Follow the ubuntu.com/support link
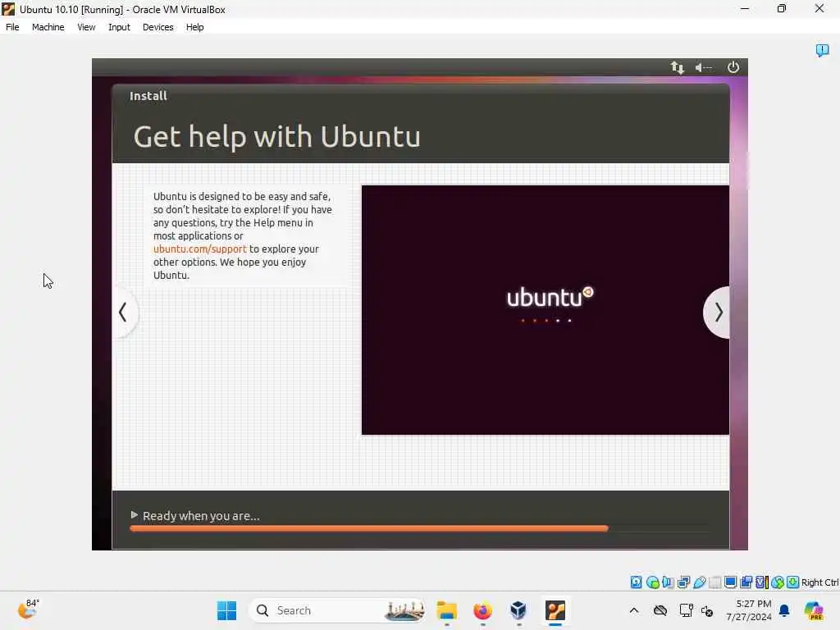 [x=200, y=249]
